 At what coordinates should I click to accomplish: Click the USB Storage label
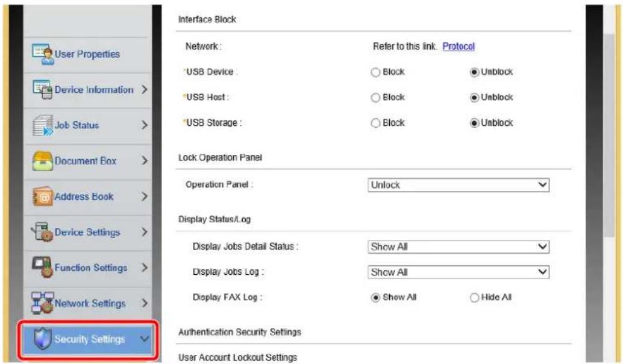point(213,123)
